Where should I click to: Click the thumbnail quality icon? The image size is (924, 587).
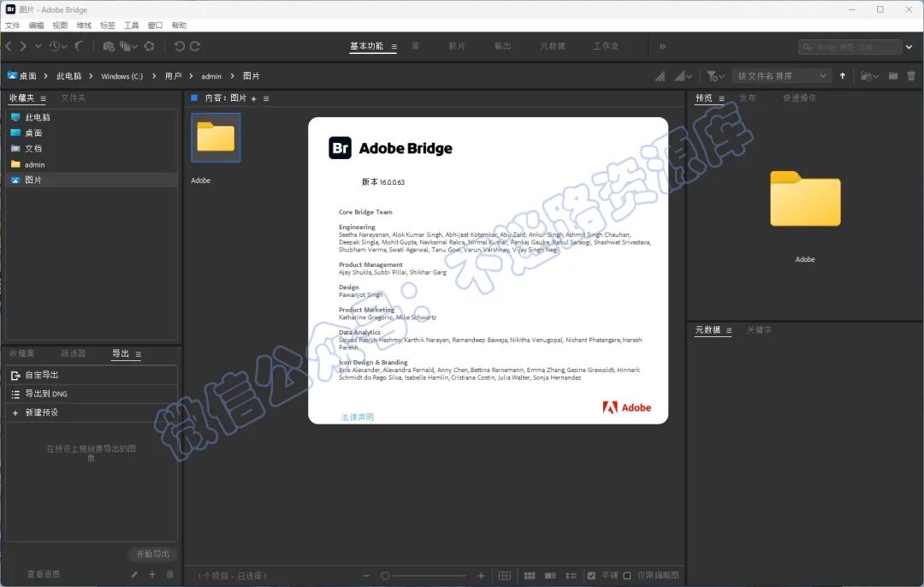pos(660,76)
